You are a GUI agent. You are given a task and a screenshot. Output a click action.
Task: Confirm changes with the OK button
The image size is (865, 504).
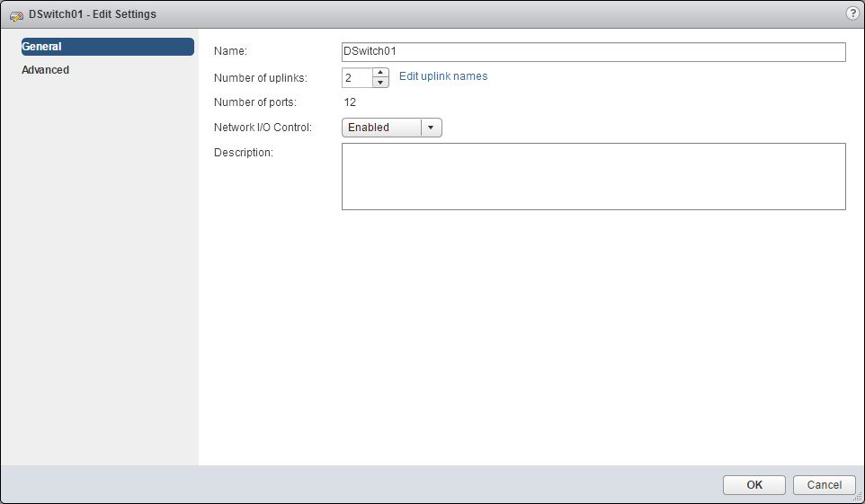[x=754, y=485]
